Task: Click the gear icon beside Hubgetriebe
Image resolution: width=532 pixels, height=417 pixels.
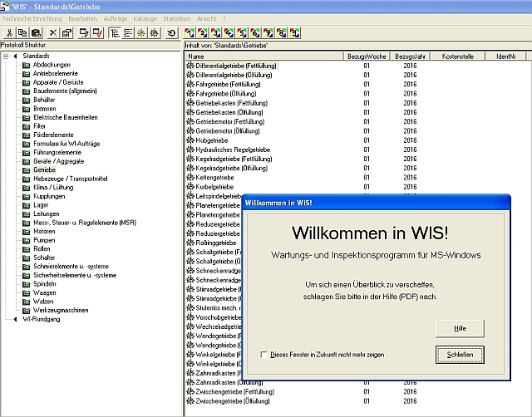Action: pos(190,140)
